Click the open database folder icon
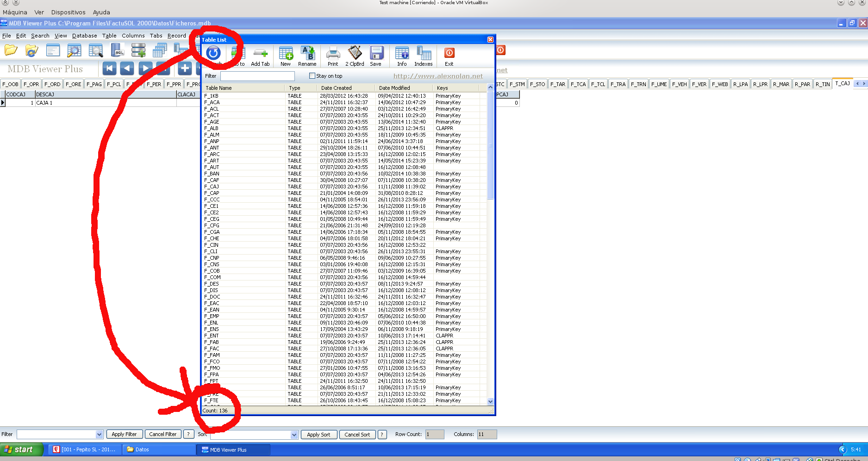This screenshot has width=868, height=461. [11, 50]
